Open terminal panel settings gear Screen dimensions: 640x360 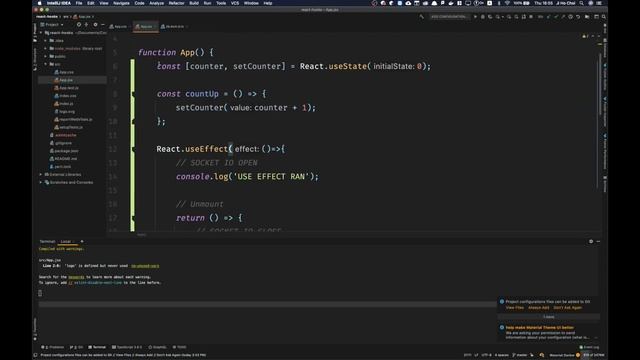coord(591,242)
